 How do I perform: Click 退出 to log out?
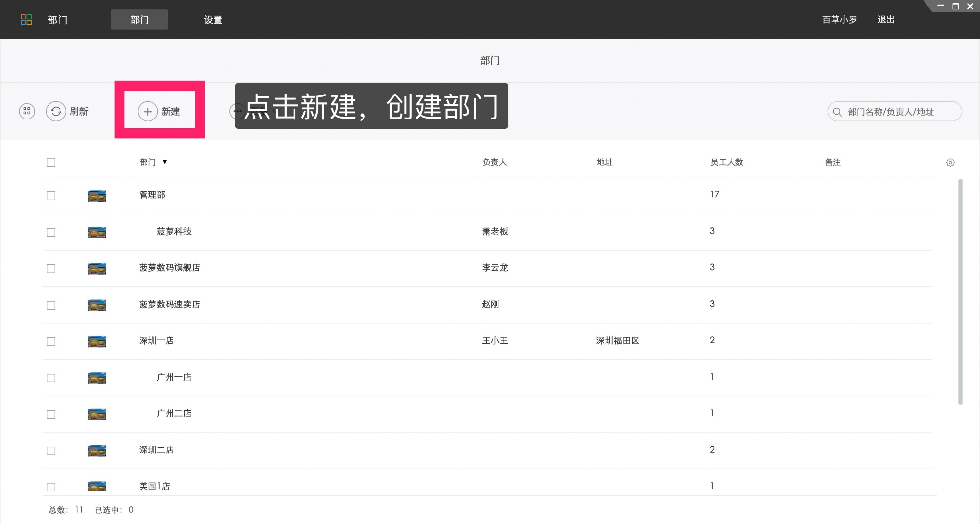click(886, 19)
